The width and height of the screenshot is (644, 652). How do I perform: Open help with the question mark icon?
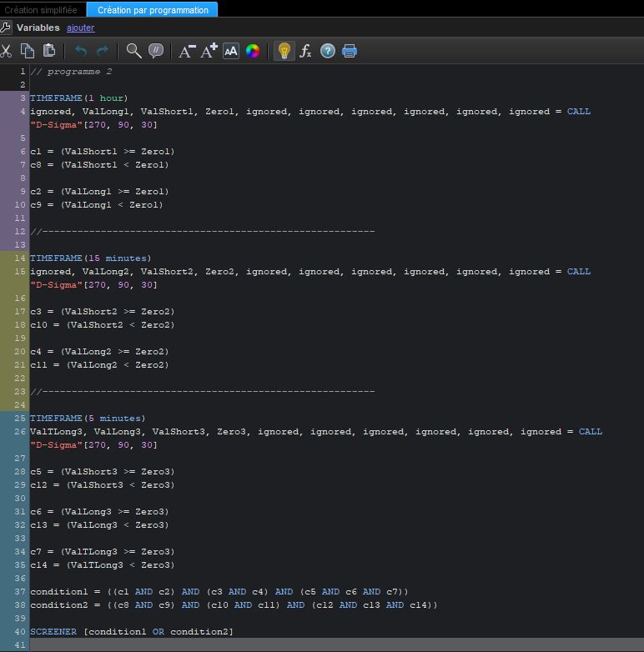(328, 51)
